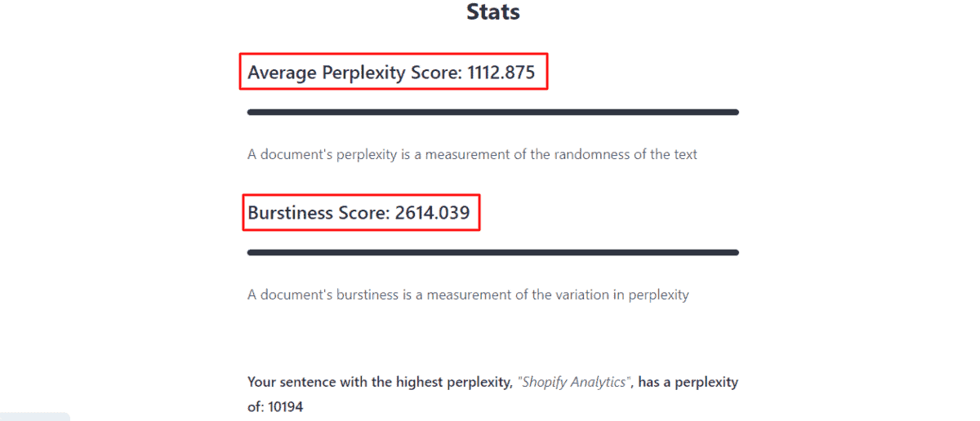The image size is (980, 421).
Task: Click the "has a perplexity" bold text
Action: [x=688, y=382]
